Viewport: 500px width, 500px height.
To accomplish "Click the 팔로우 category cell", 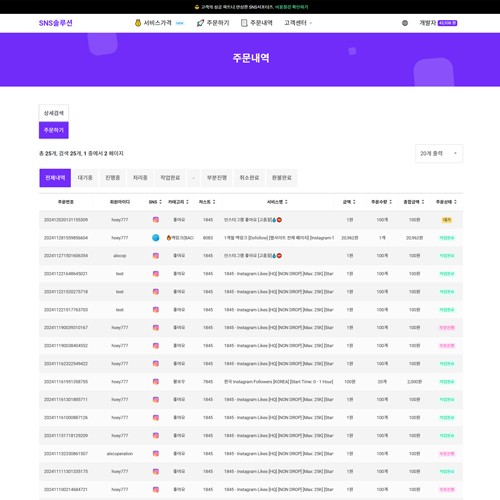I will pos(179,382).
